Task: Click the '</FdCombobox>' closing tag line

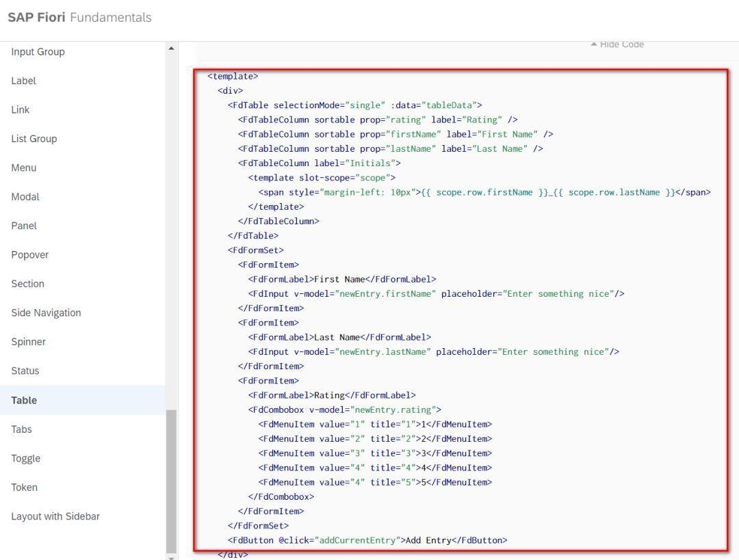Action: (281, 497)
